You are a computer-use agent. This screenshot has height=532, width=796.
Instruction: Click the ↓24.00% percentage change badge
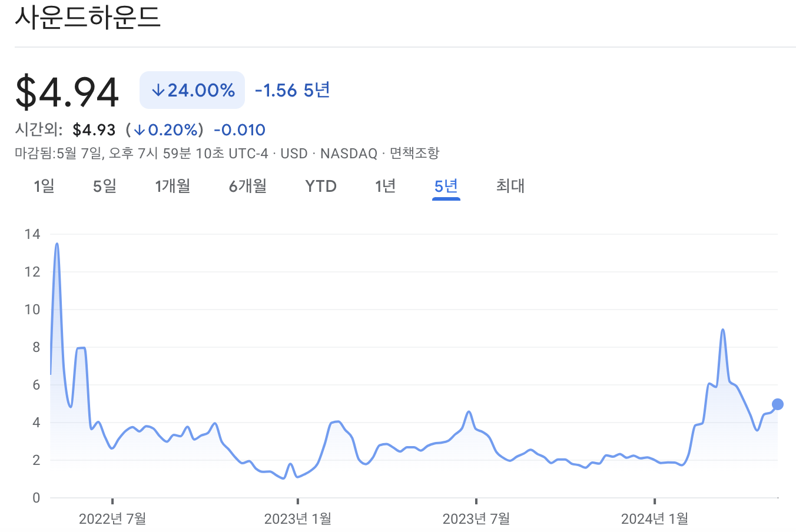[x=191, y=89]
